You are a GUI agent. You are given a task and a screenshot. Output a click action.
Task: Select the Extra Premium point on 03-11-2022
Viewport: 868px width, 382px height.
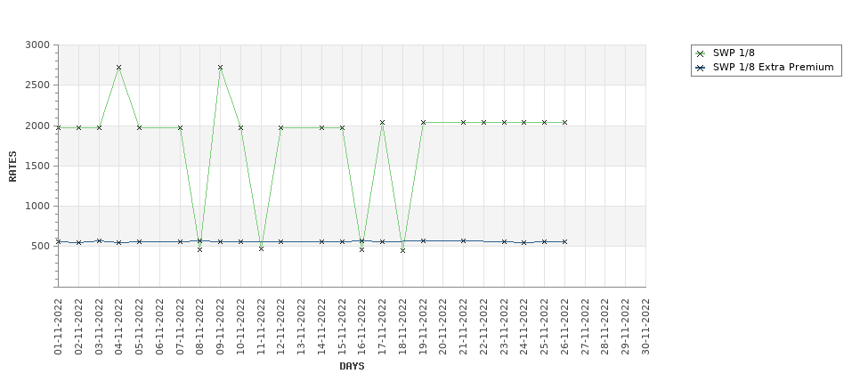(x=99, y=240)
